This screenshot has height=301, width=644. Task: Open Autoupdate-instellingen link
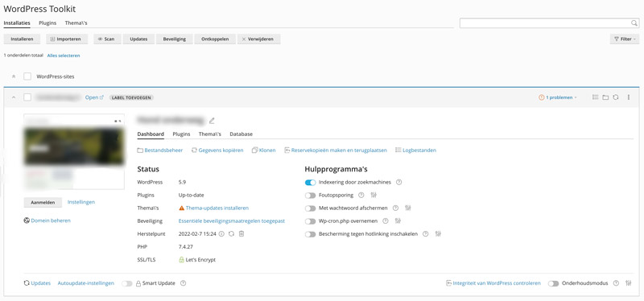pyautogui.click(x=86, y=283)
